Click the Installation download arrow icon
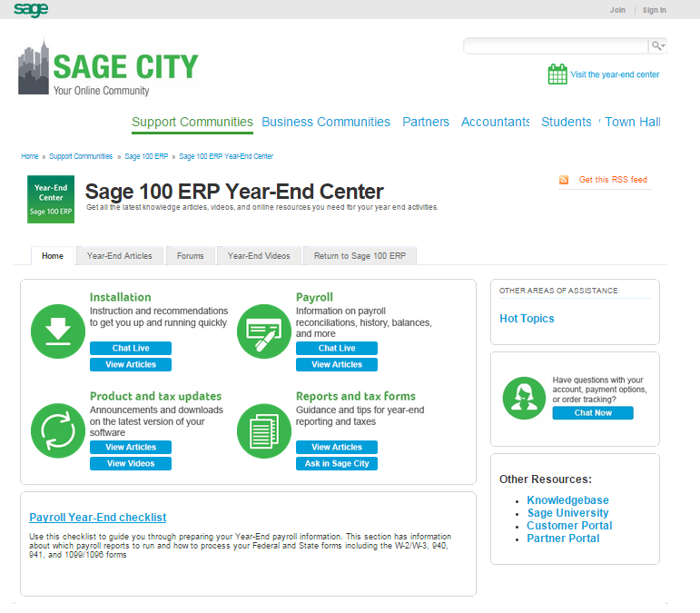Image resolution: width=700 pixels, height=613 pixels. (58, 331)
